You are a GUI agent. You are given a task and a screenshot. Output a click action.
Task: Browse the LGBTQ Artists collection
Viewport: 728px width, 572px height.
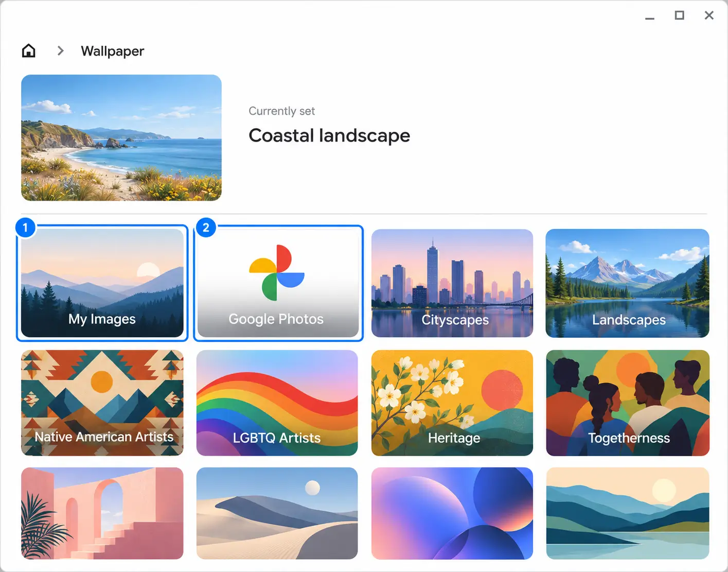point(277,403)
